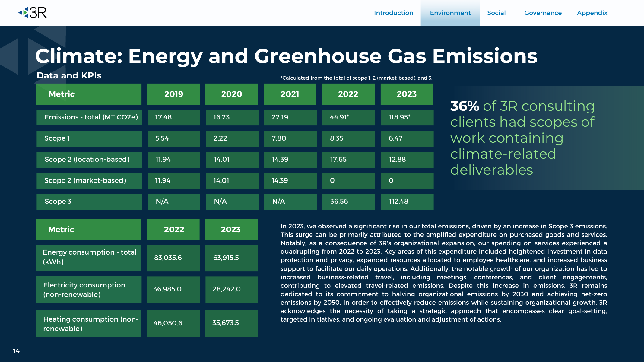Select Electricity consumption (non-renewable) label
Viewport: 644px width, 362px height.
pyautogui.click(x=89, y=290)
